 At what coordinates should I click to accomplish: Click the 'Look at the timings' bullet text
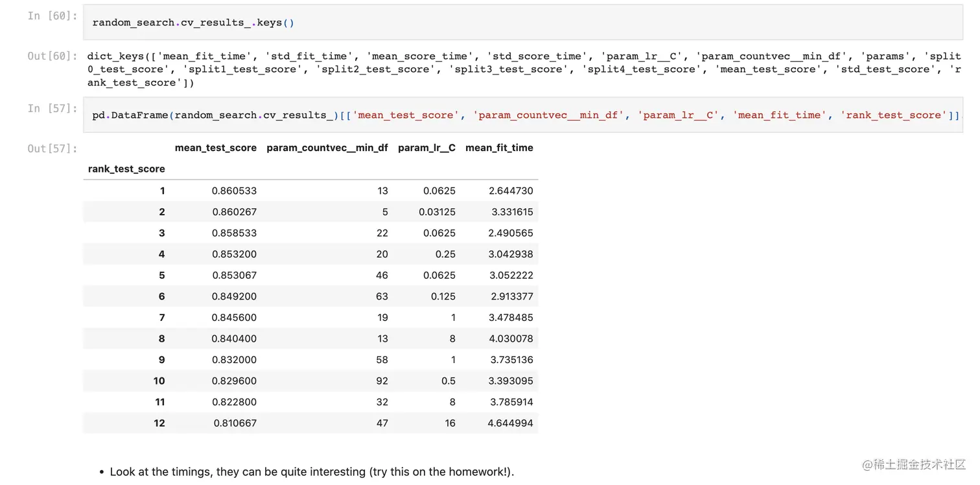point(312,472)
